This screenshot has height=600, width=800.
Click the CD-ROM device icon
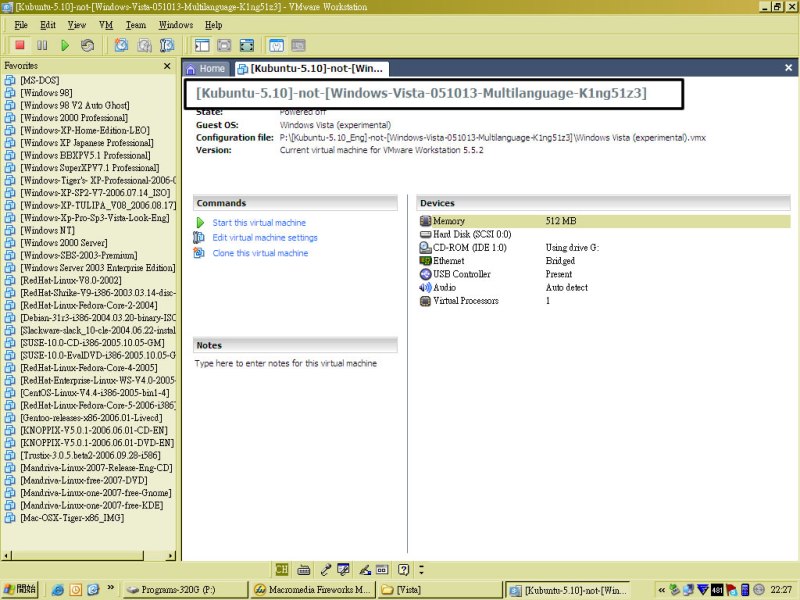click(x=425, y=247)
